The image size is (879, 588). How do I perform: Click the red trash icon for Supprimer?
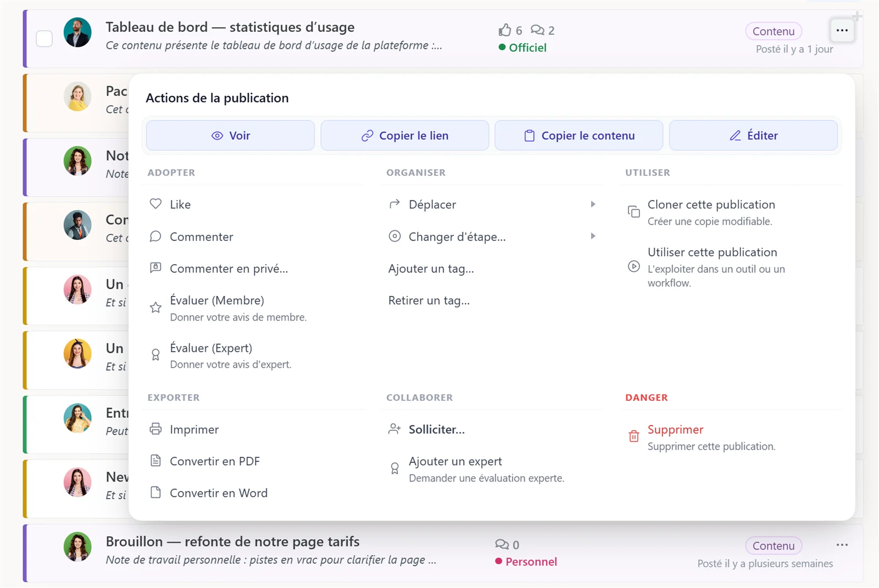click(633, 436)
